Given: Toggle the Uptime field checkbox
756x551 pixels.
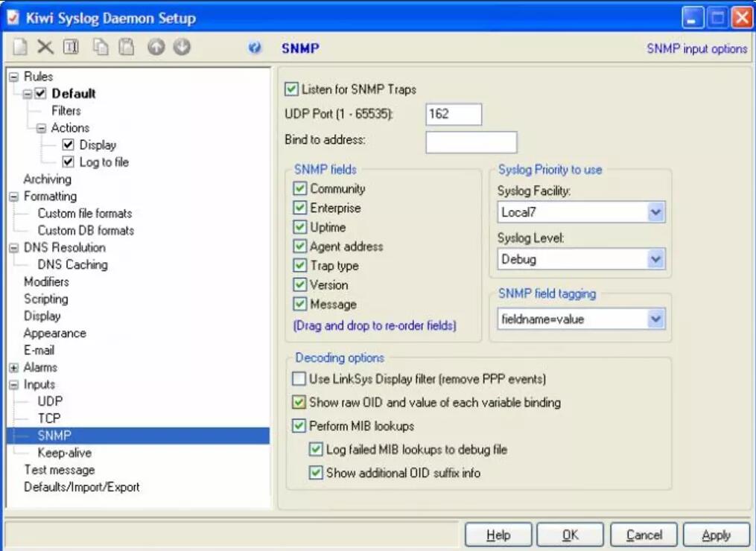Looking at the screenshot, I should [x=300, y=226].
